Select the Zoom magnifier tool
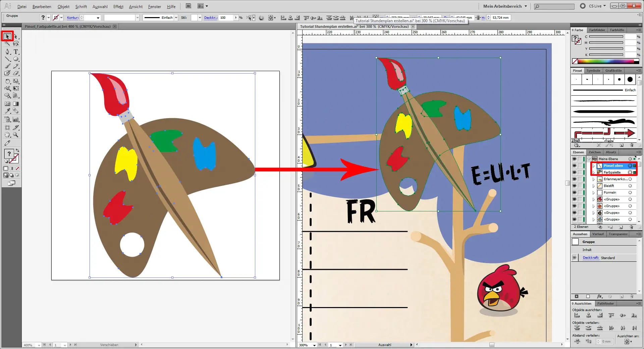Image resolution: width=644 pixels, height=349 pixels. (16, 135)
